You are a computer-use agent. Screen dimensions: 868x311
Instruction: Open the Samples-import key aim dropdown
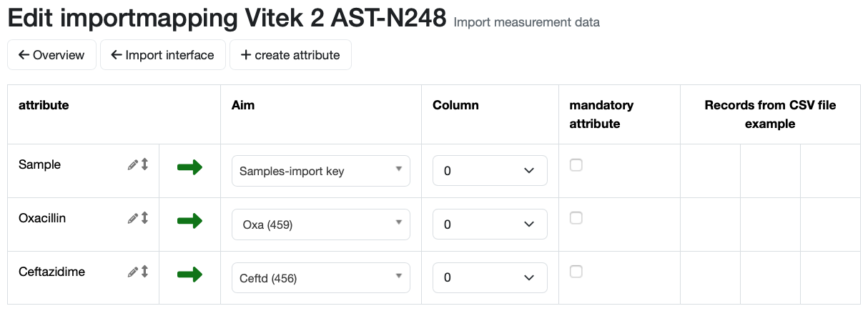click(321, 171)
